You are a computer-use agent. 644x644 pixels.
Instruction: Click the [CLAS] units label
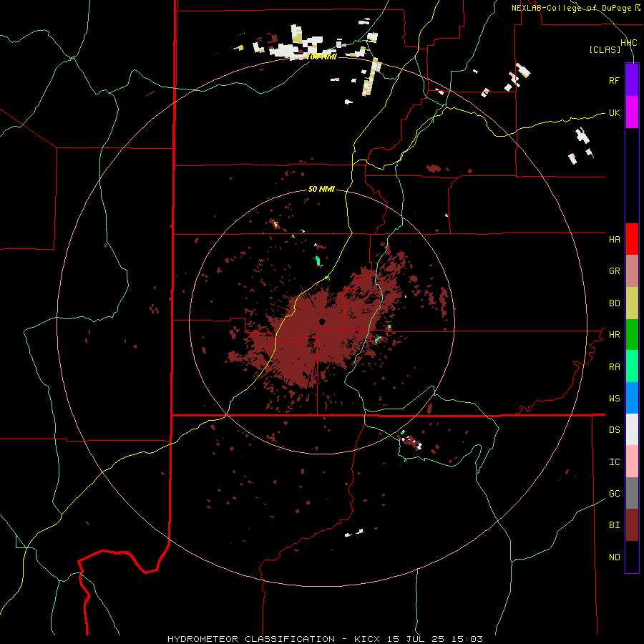coord(605,50)
